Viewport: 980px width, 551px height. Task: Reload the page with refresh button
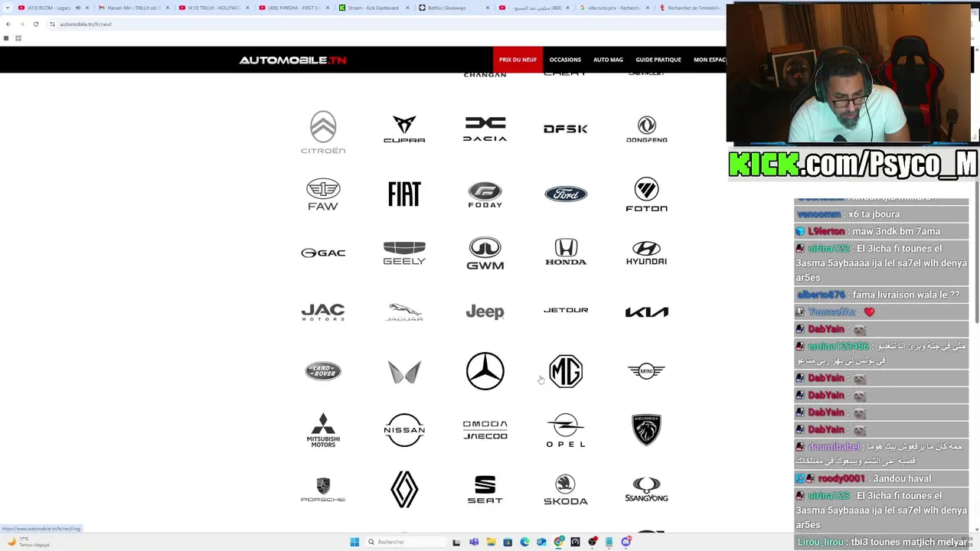(x=35, y=24)
